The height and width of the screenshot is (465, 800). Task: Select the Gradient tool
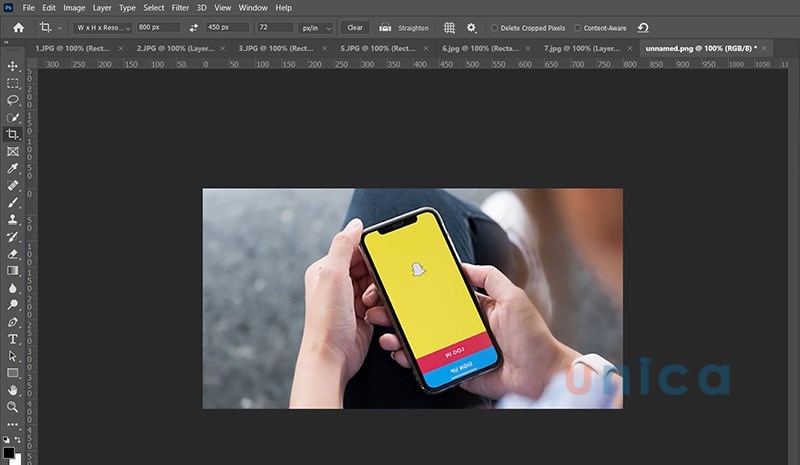click(13, 271)
